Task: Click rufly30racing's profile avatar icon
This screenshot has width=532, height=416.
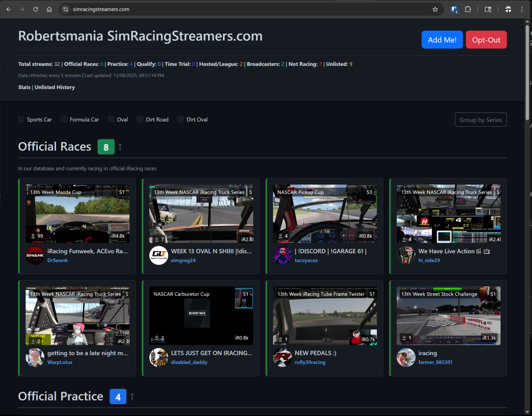Action: point(283,357)
